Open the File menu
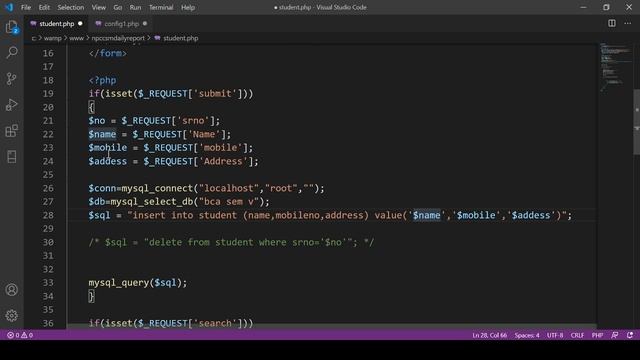This screenshot has height=360, width=640. point(26,7)
